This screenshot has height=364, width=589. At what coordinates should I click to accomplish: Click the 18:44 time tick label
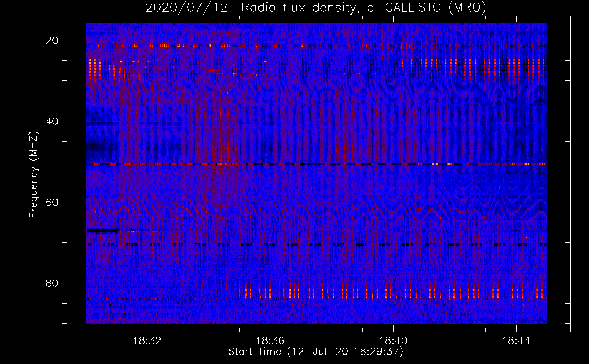coord(516,341)
